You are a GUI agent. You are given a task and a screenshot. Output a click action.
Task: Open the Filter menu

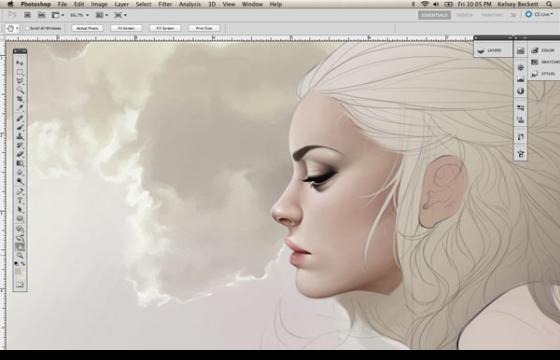165,4
